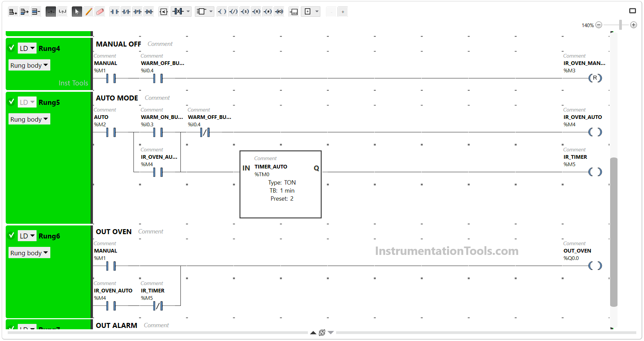This screenshot has height=341, width=644.
Task: Open the function block dropdown arrow
Action: (x=211, y=12)
